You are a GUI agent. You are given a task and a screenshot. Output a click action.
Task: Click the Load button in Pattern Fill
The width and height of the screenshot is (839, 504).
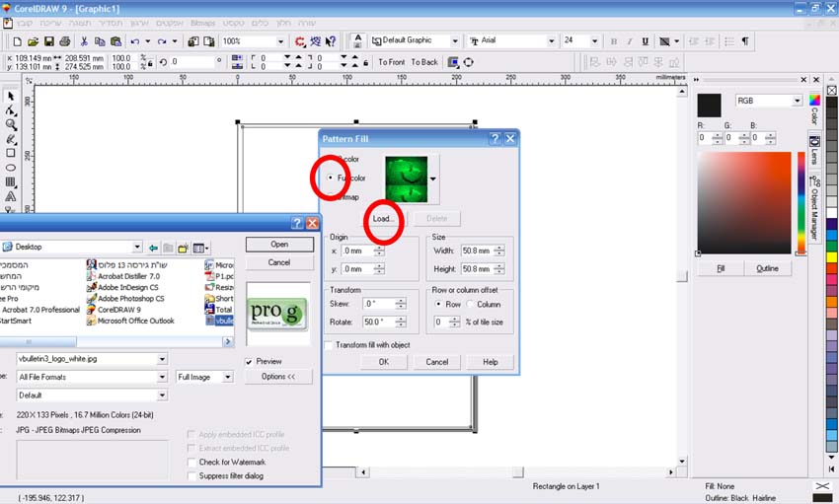pos(383,219)
